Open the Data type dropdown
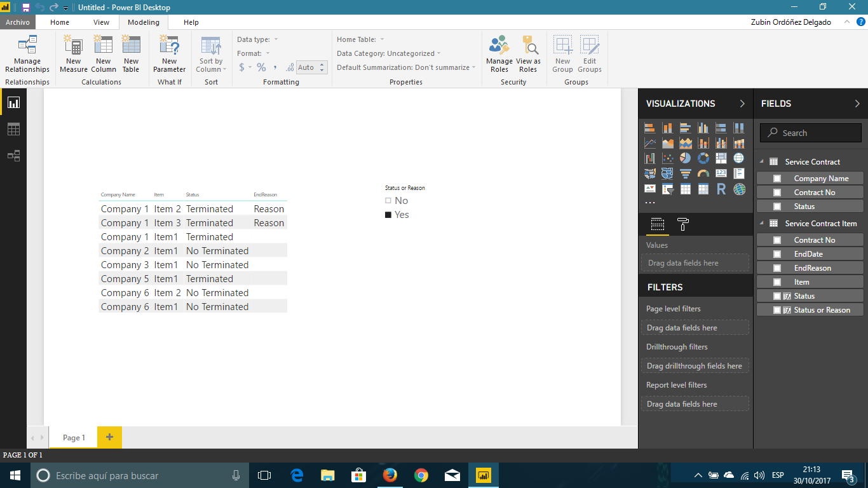 click(257, 39)
